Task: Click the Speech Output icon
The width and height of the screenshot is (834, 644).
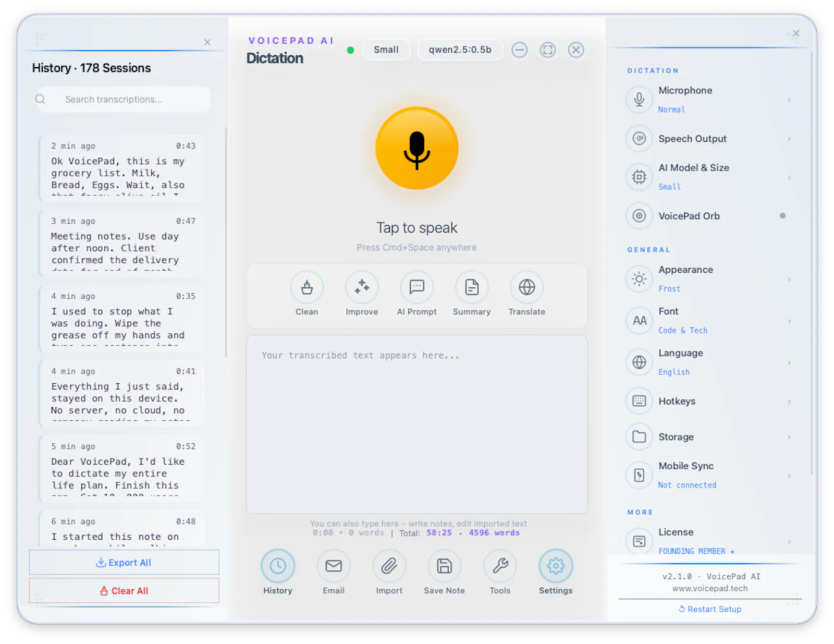Action: click(x=639, y=139)
